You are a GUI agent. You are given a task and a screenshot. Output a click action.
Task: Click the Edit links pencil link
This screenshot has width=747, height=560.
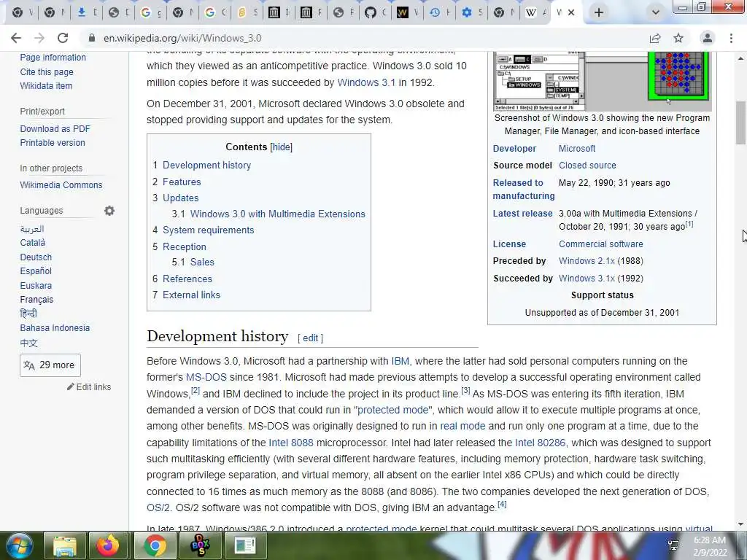pos(89,386)
